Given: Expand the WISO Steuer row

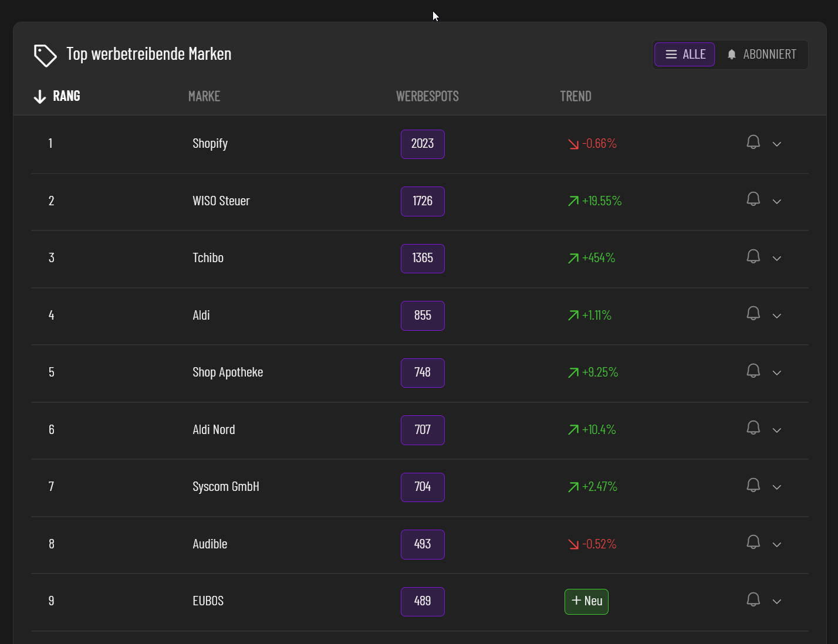Looking at the screenshot, I should [777, 202].
